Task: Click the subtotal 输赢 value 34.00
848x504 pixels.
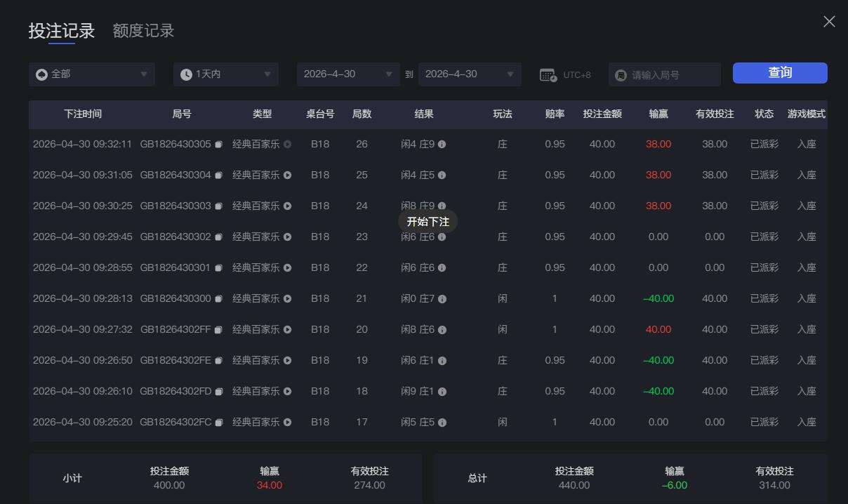Action: click(x=270, y=485)
